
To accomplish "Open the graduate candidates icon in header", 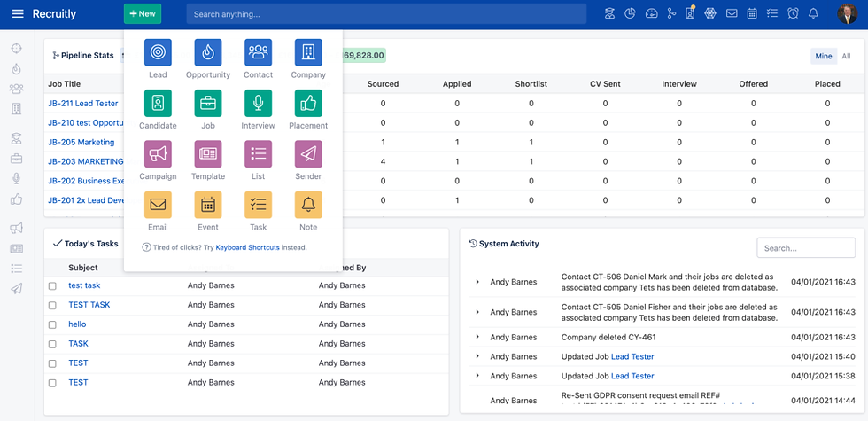I will (609, 14).
